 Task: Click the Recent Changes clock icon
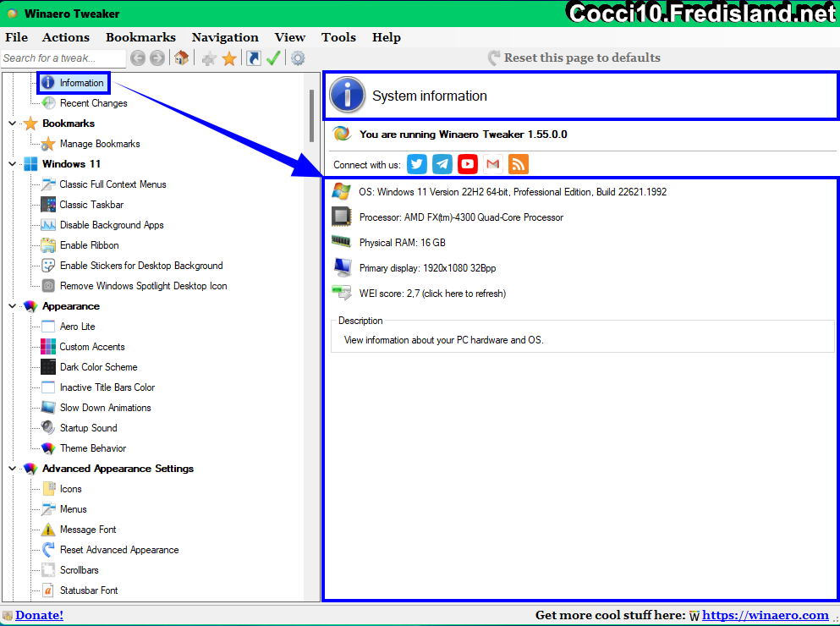(48, 103)
